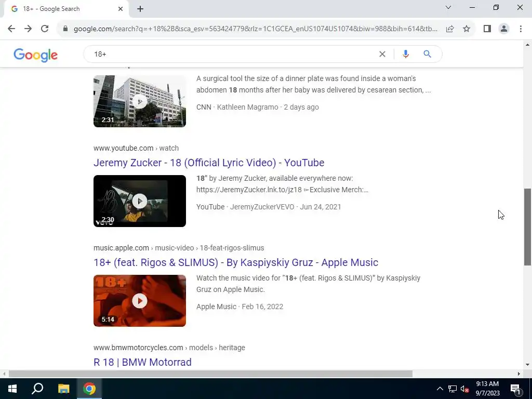Open the network status tray icon
532x399 pixels.
pyautogui.click(x=453, y=389)
